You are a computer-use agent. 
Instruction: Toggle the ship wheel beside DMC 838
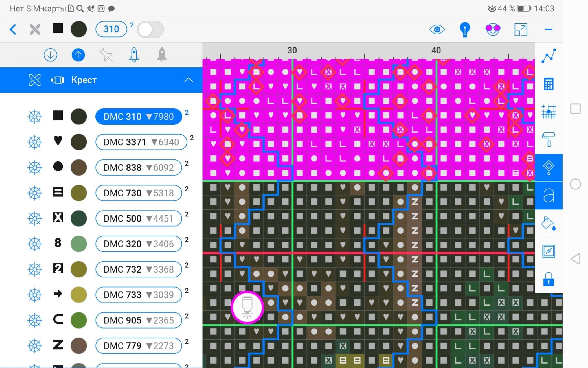click(35, 168)
